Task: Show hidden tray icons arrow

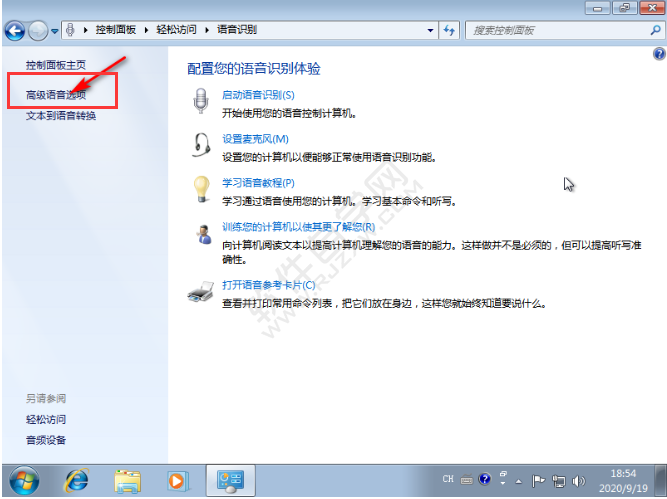Action: [519, 482]
